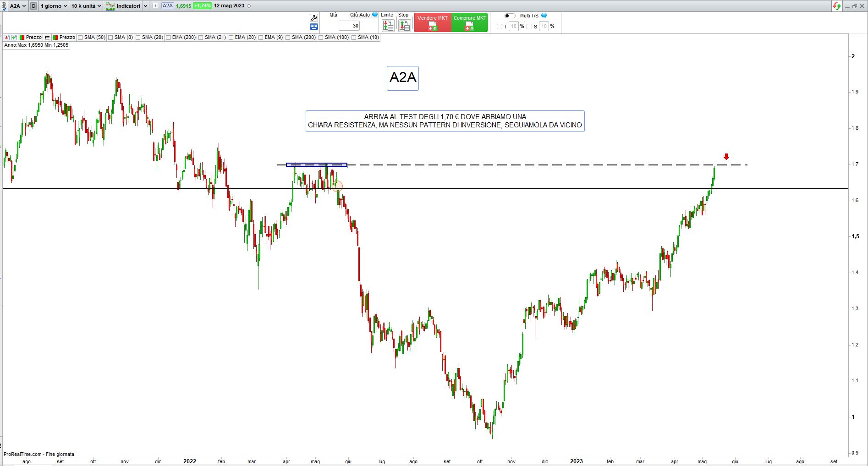Click the Limite order icon

click(x=388, y=26)
